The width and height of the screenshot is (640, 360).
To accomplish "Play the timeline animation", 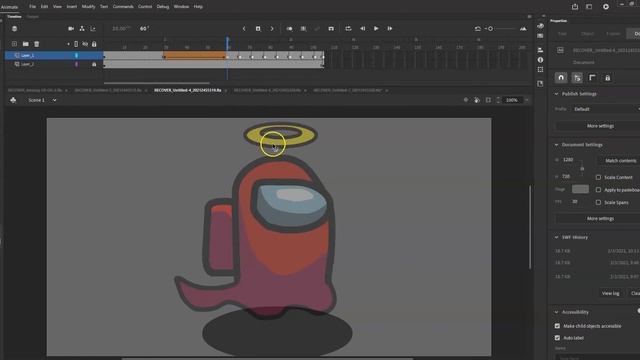I will point(376,29).
